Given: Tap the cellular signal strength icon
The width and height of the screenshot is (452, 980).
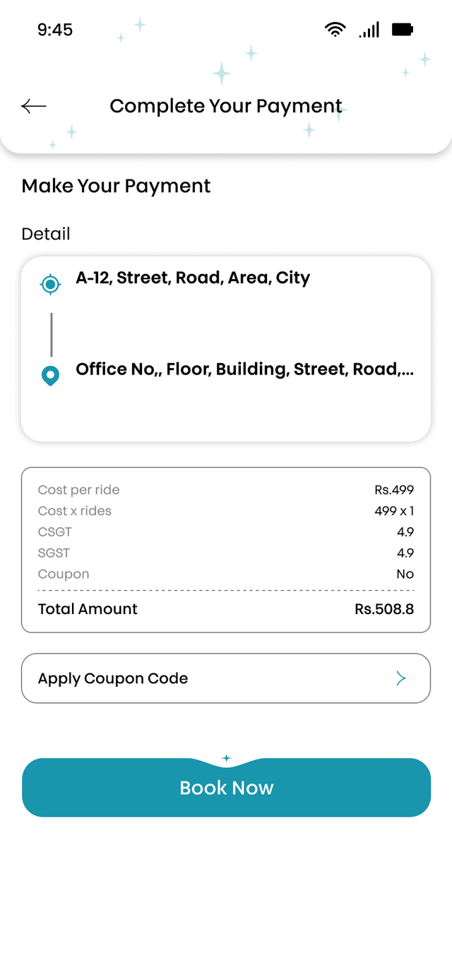Looking at the screenshot, I should point(369,29).
